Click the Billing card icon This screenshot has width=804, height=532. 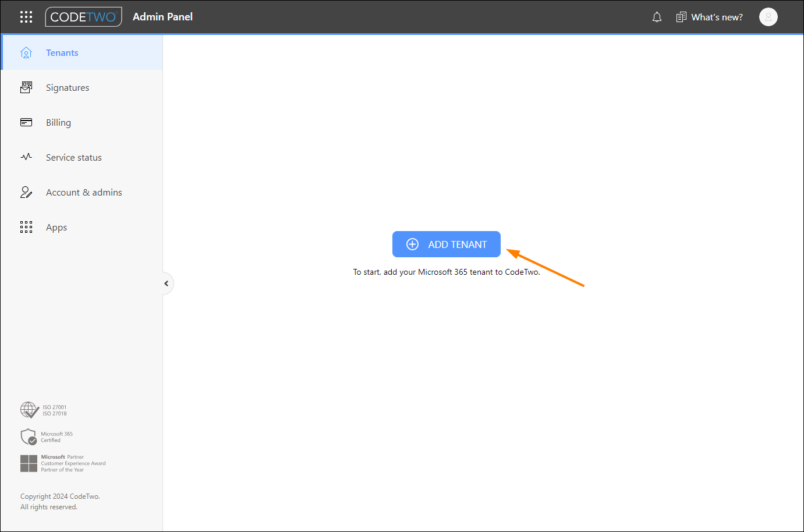[26, 122]
